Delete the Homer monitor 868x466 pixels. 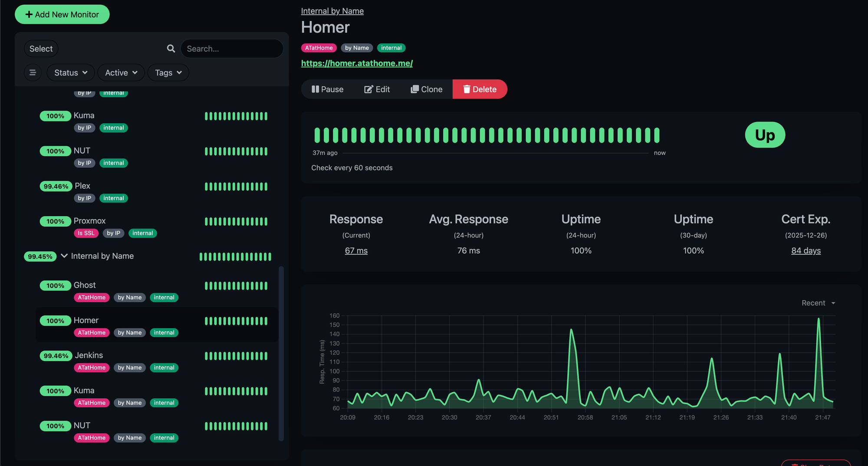click(480, 89)
